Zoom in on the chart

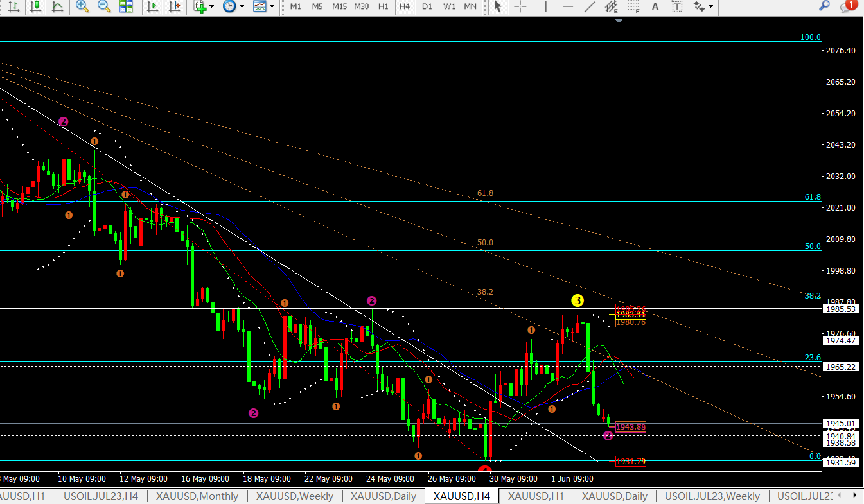pos(82,6)
